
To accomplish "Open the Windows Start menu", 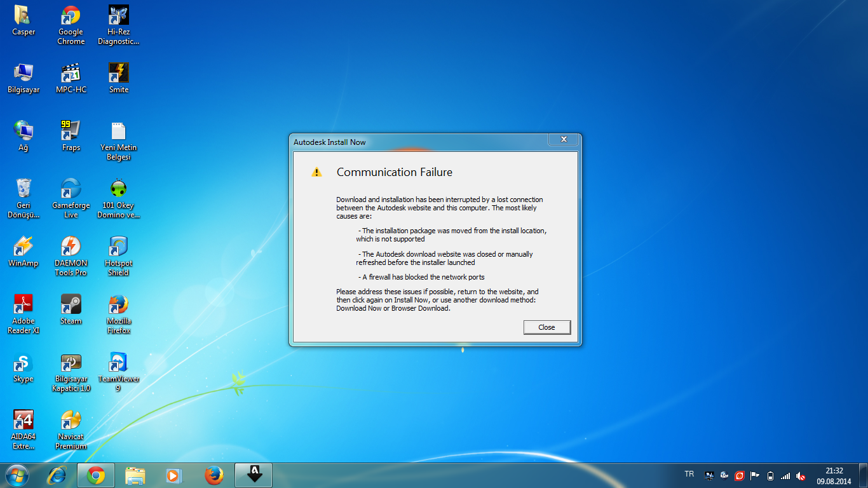I will click(17, 475).
